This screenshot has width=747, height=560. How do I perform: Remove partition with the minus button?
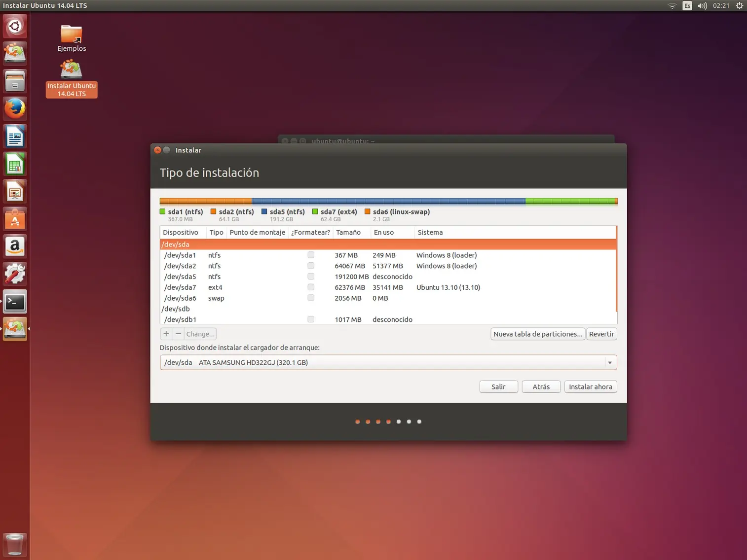coord(178,334)
